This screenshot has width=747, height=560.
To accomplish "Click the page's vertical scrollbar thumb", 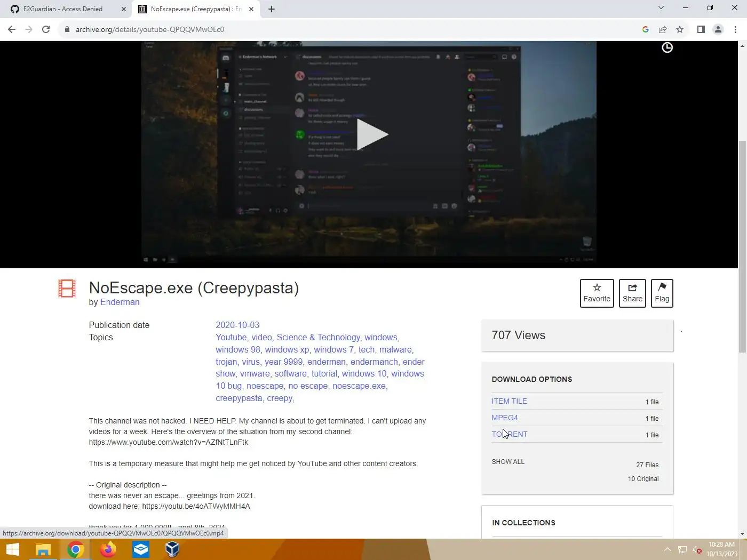I will point(742,245).
